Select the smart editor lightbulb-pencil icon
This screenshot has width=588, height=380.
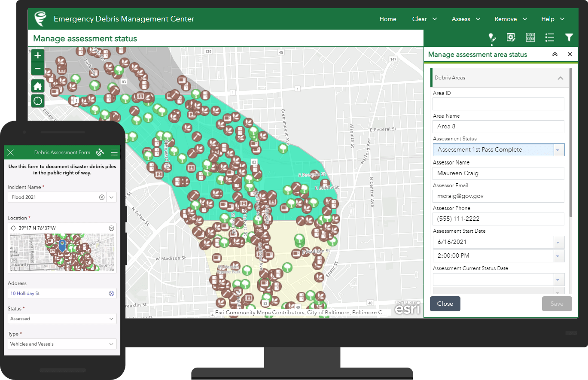click(492, 37)
